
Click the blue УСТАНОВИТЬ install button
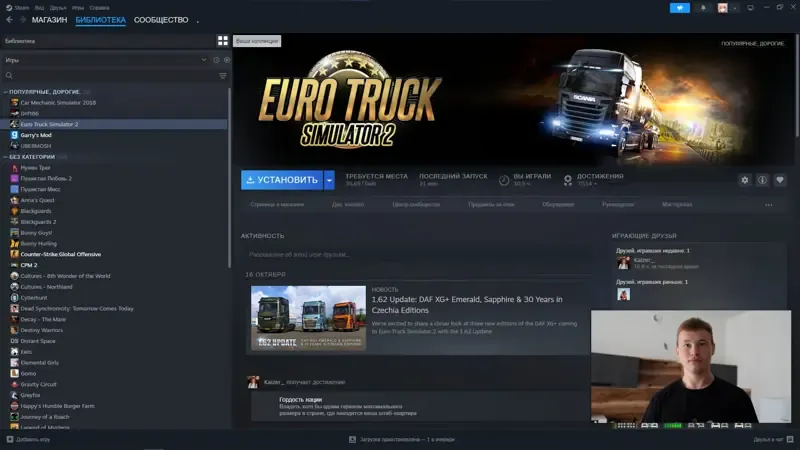pyautogui.click(x=282, y=180)
